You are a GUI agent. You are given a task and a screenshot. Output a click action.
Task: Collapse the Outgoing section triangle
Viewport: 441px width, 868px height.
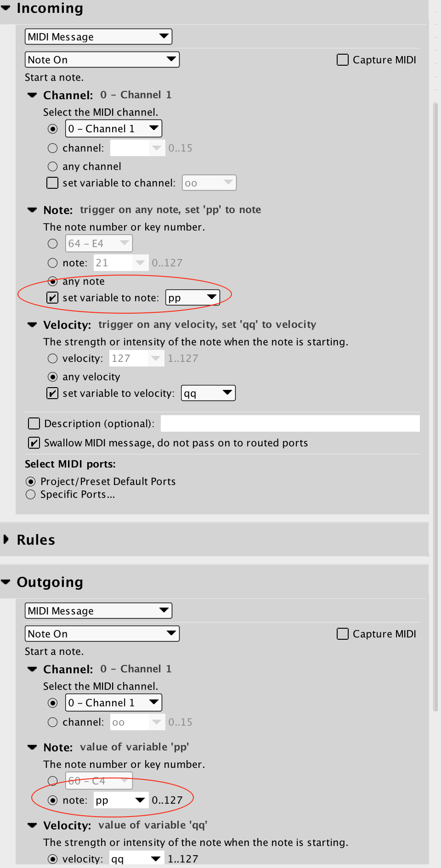[x=6, y=582]
